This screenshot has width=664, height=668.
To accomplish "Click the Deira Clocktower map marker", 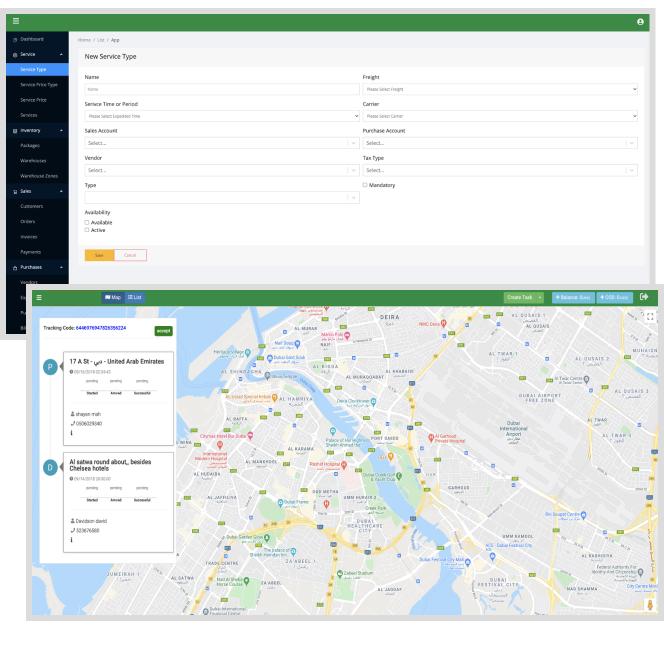I will (x=374, y=401).
